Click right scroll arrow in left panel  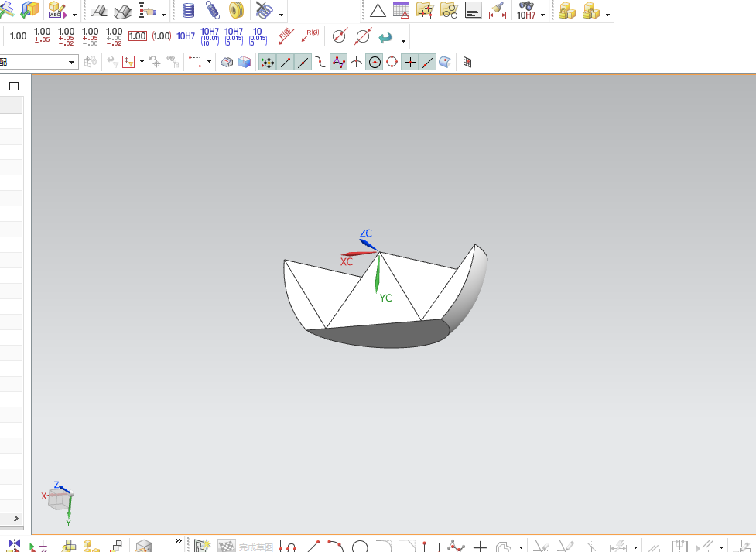pos(16,518)
